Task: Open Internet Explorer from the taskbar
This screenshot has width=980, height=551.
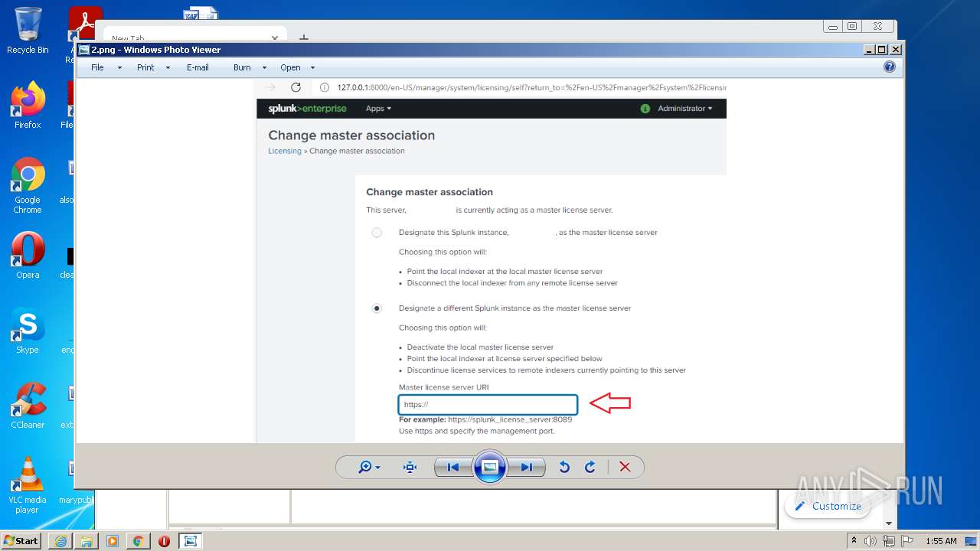Action: (60, 541)
